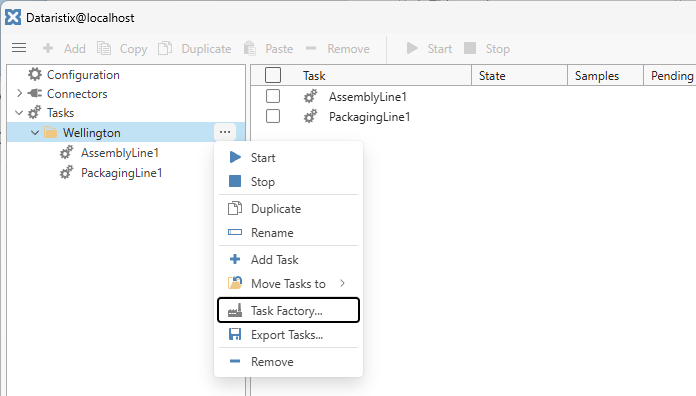Click the Duplicate toolbar label

[x=206, y=49]
